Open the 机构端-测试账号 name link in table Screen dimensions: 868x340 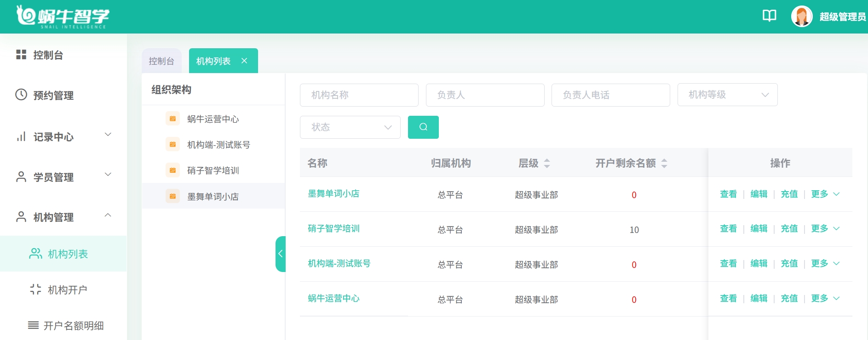(339, 263)
